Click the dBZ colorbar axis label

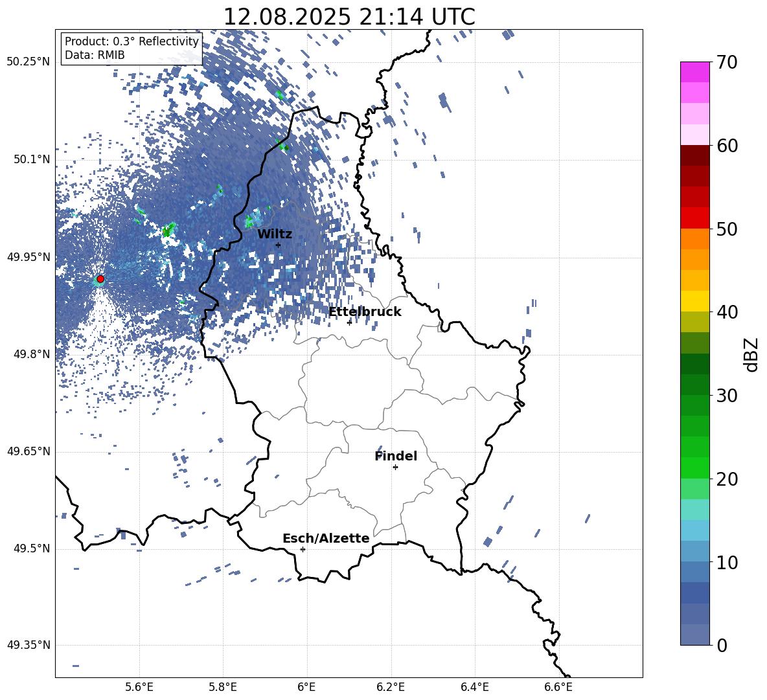(x=751, y=355)
